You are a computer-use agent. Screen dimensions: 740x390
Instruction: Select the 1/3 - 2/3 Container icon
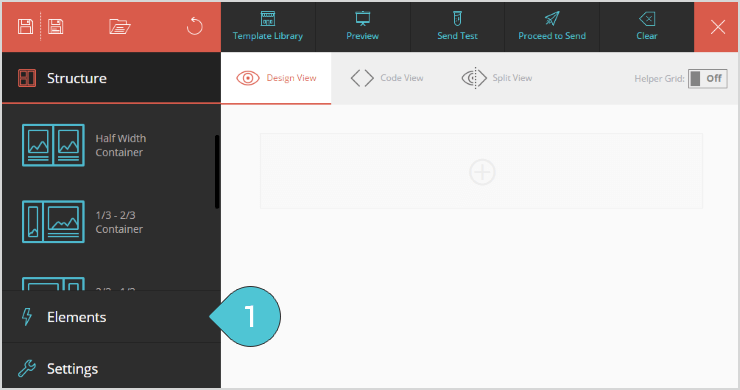[x=53, y=221]
